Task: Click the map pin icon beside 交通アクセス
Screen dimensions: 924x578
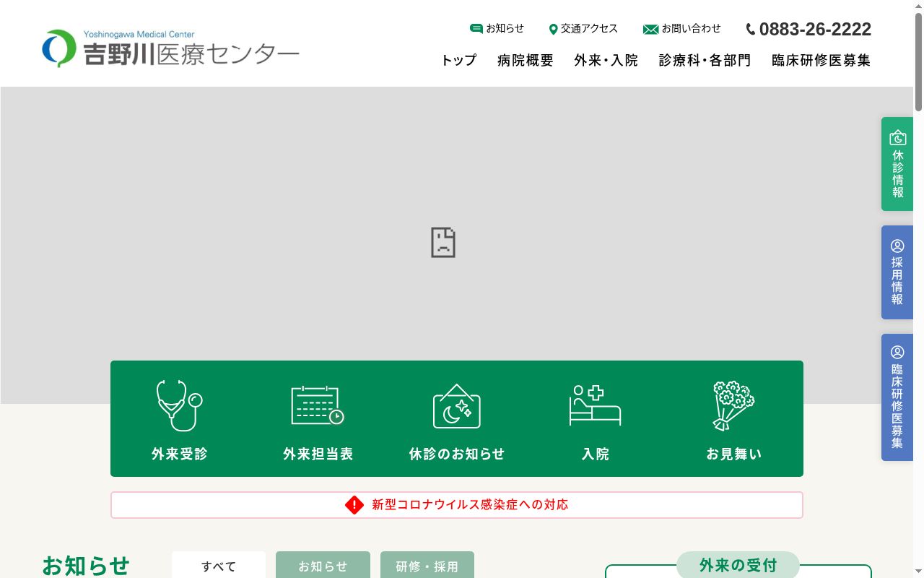Action: (553, 29)
